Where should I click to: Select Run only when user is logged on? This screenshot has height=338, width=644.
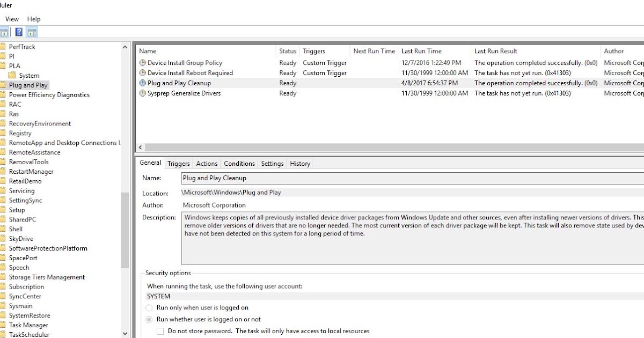point(148,307)
